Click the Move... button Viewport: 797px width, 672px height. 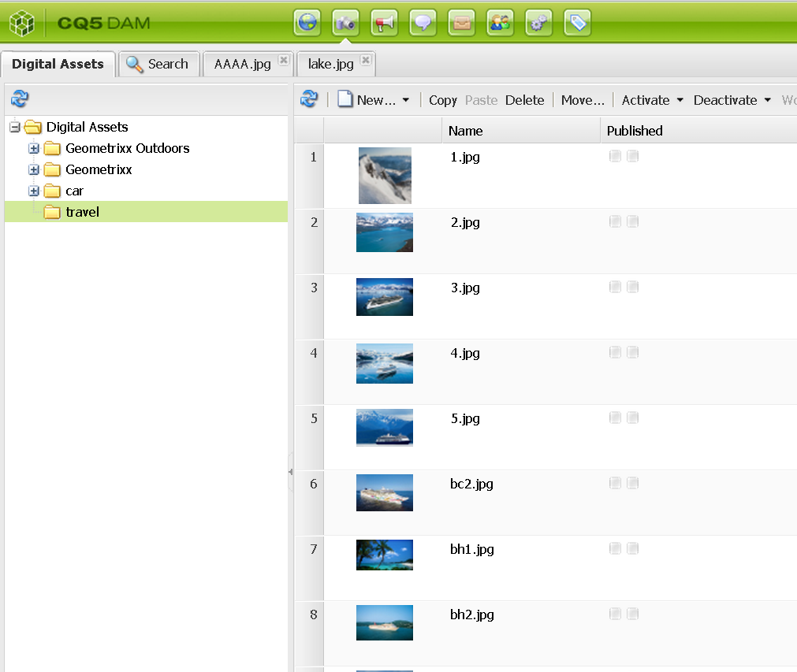coord(583,100)
